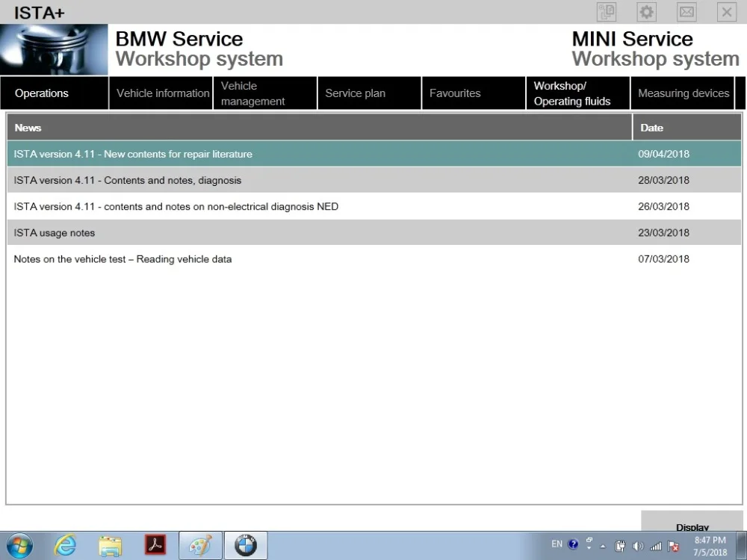747x560 pixels.
Task: Click Show desktop strip in the taskbar
Action: [x=742, y=547]
